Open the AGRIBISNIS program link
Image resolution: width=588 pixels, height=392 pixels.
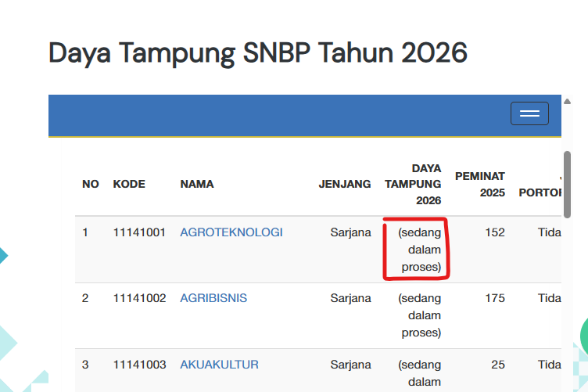[213, 298]
